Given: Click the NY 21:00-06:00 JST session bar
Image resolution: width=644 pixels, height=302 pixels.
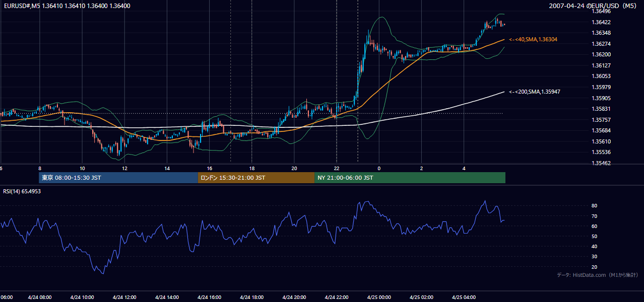Looking at the screenshot, I should [x=410, y=178].
